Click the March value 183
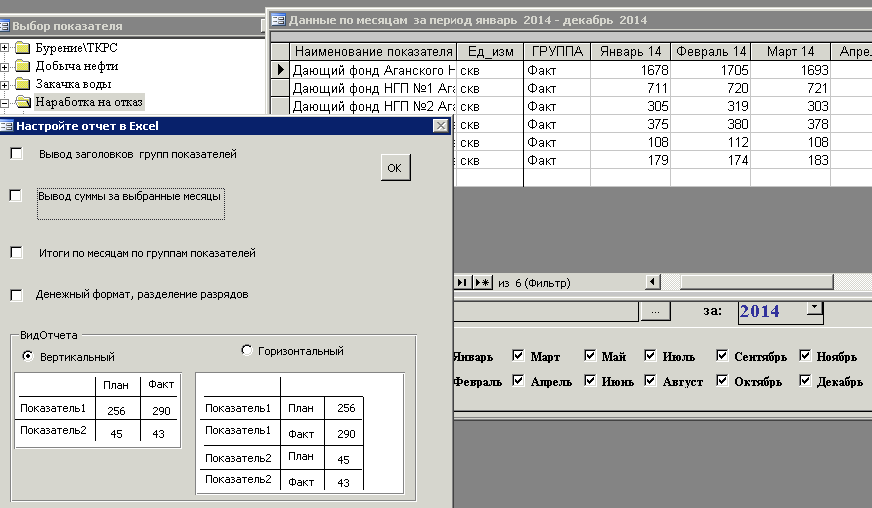The width and height of the screenshot is (872, 508). (x=790, y=160)
